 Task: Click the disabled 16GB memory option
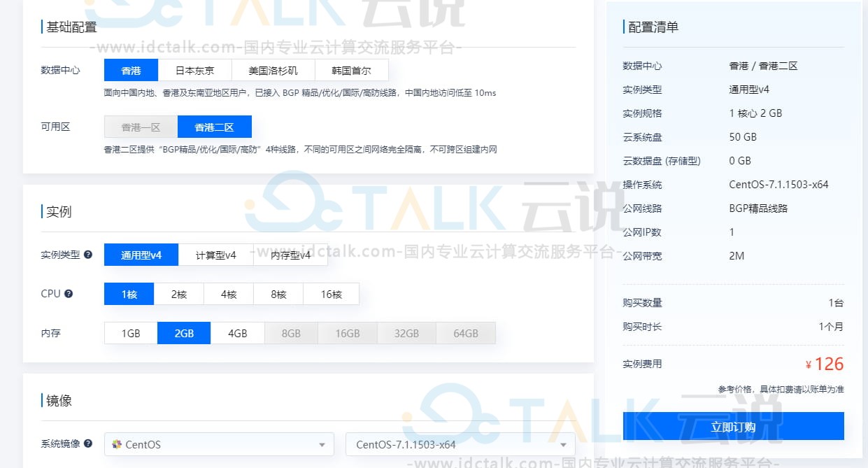pos(347,333)
